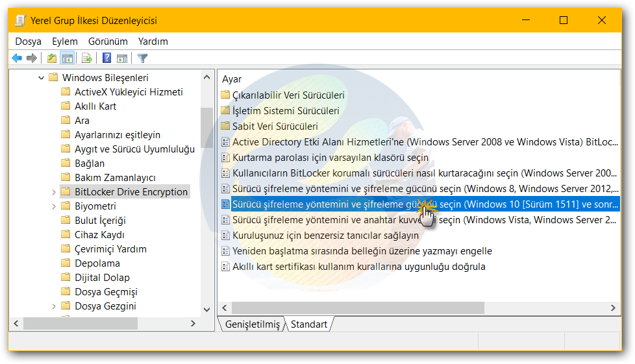Open the Görünüm menu
The width and height of the screenshot is (635, 364).
tap(108, 42)
